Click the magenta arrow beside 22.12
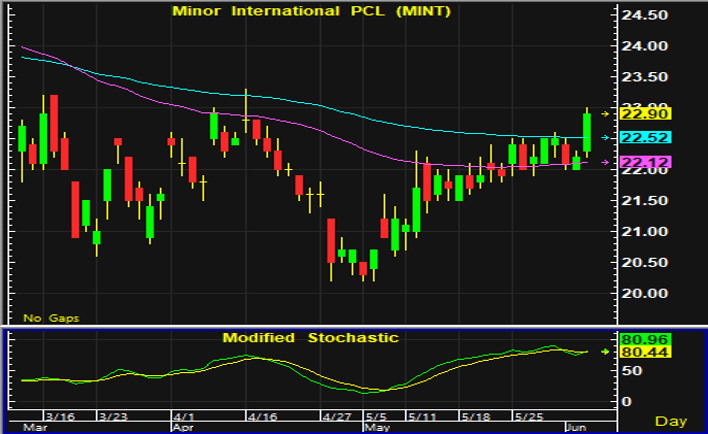Viewport: 708px width, 434px height. click(605, 162)
